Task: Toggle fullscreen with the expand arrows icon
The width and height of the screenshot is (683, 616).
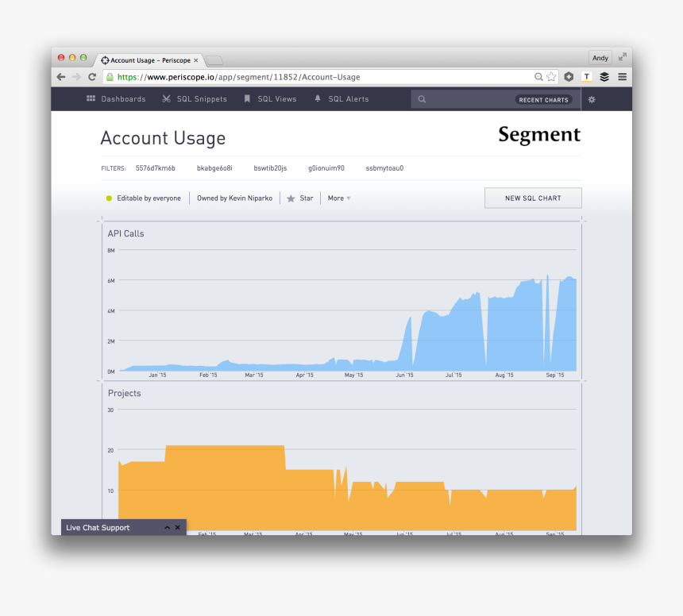Action: [x=623, y=57]
